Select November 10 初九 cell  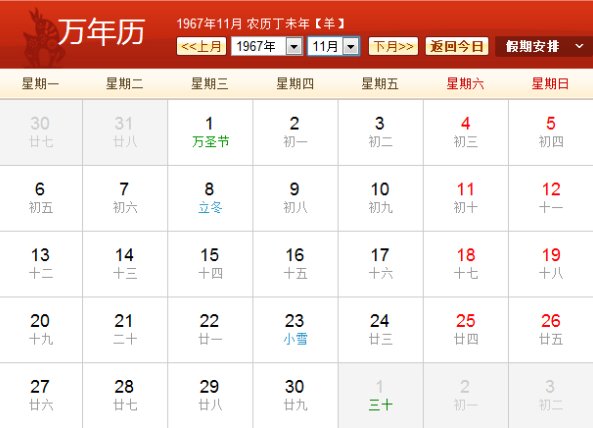tap(381, 198)
